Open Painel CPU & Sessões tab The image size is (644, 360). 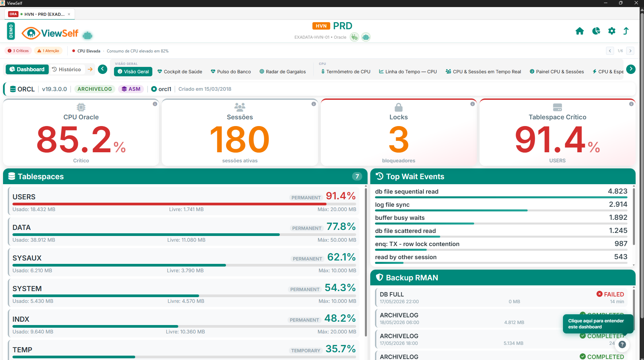pos(557,72)
